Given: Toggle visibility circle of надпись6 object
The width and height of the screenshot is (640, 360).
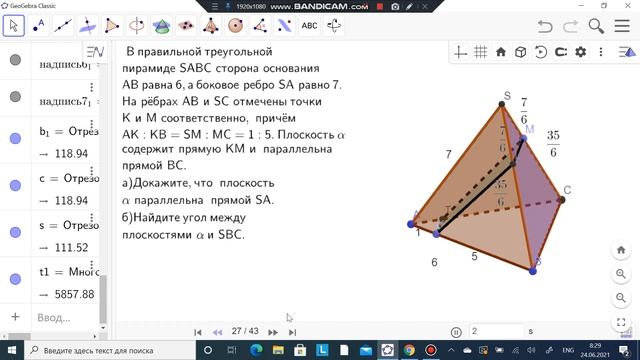Looking at the screenshot, I should pos(16,60).
